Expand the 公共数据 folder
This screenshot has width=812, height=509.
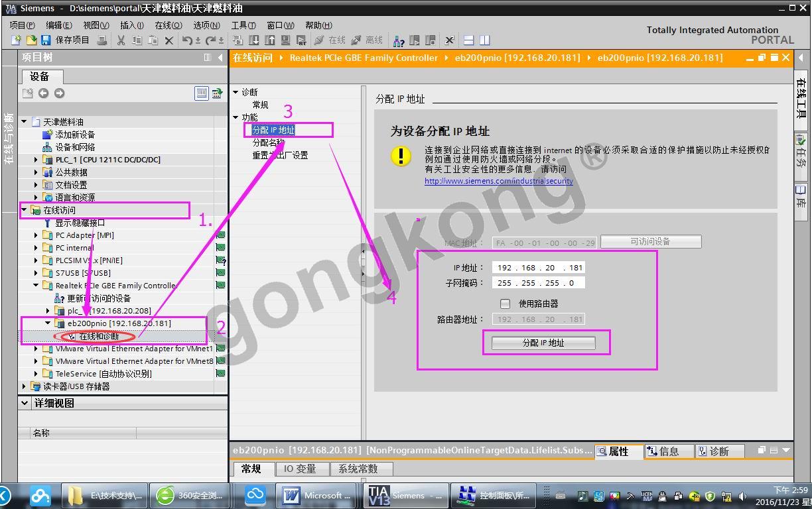tap(36, 172)
